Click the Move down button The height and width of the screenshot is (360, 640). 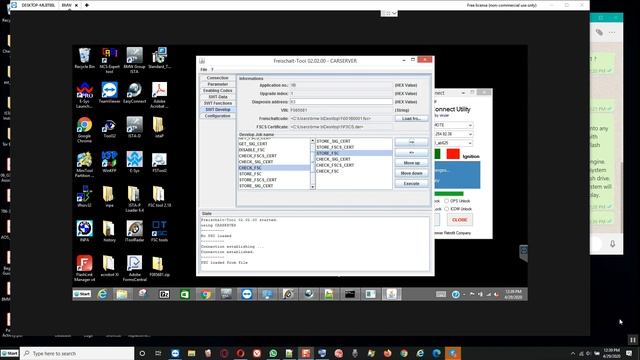coord(411,173)
